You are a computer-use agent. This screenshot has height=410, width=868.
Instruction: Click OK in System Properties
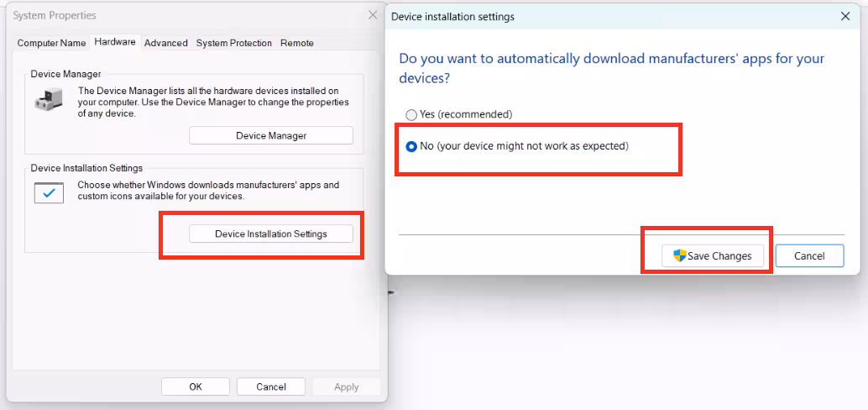click(x=196, y=386)
